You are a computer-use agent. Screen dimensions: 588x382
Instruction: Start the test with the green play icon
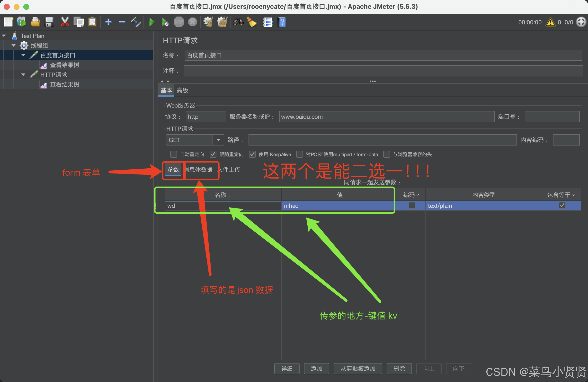click(151, 22)
